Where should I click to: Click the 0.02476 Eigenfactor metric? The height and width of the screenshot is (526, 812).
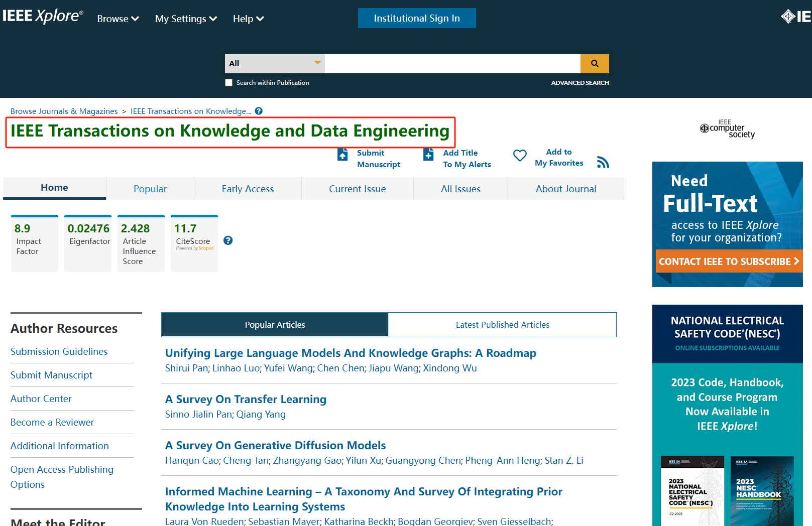click(88, 243)
